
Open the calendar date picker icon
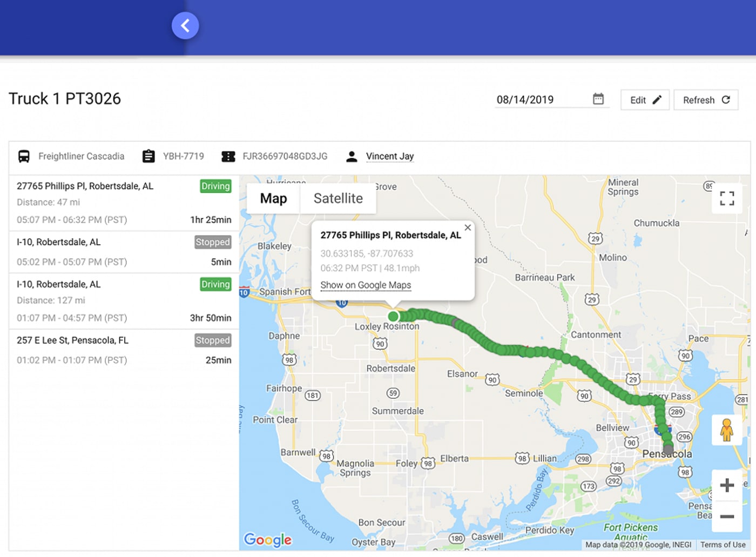tap(598, 99)
